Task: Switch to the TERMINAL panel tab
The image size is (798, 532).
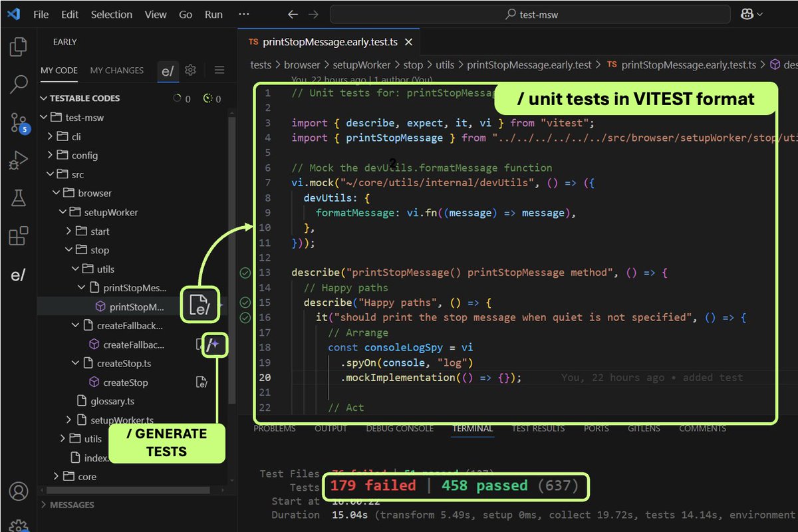Action: pyautogui.click(x=472, y=428)
